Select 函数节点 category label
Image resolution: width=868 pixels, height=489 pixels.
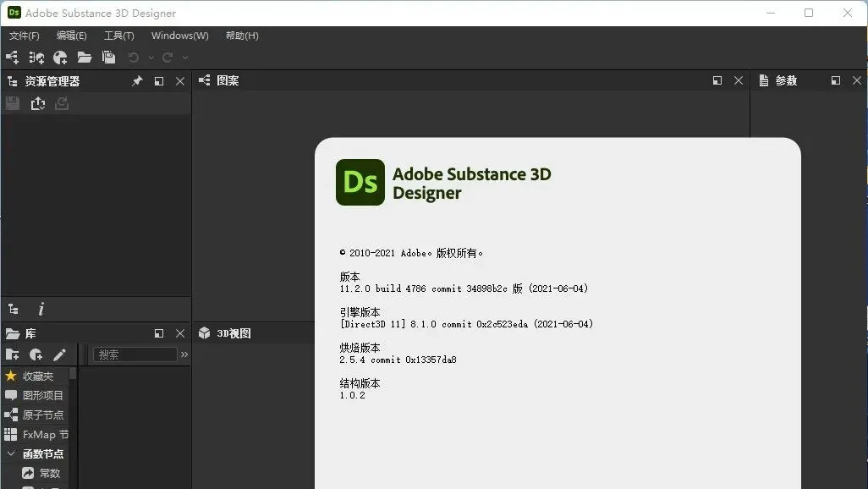pyautogui.click(x=43, y=454)
